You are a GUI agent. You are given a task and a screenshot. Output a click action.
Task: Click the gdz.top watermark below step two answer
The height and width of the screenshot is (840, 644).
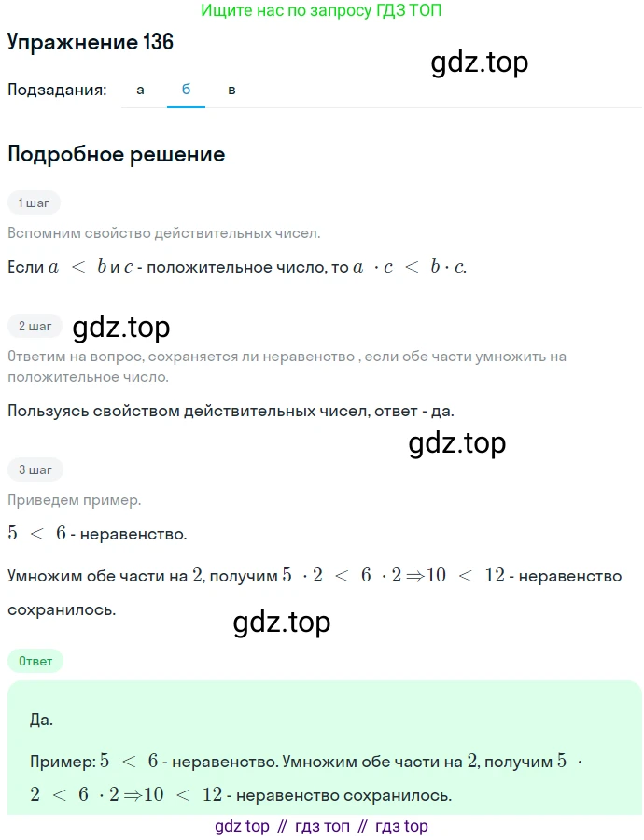[457, 443]
